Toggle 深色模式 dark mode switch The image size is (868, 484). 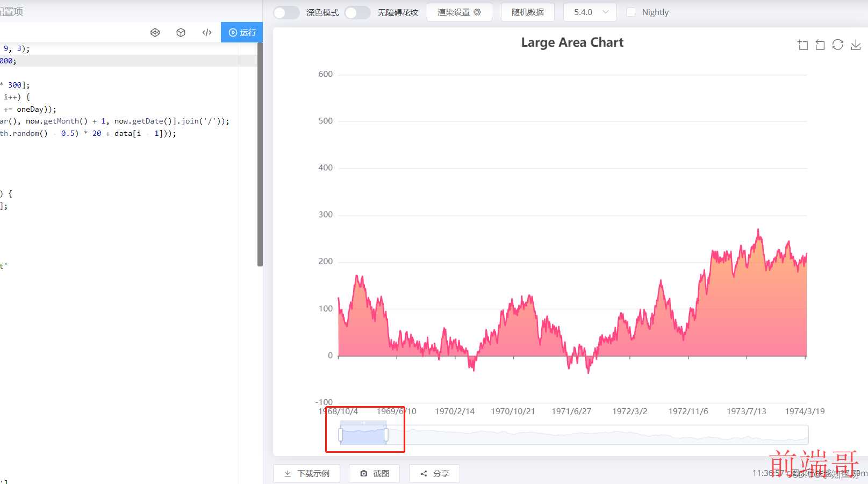[286, 12]
